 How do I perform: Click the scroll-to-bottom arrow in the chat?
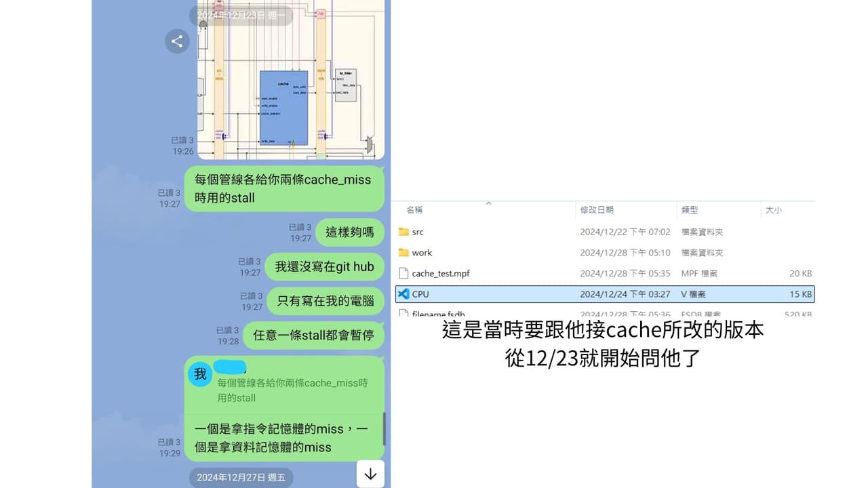point(370,474)
